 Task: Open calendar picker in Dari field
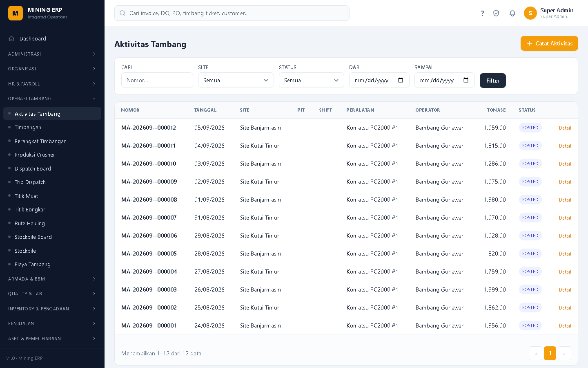coord(401,80)
